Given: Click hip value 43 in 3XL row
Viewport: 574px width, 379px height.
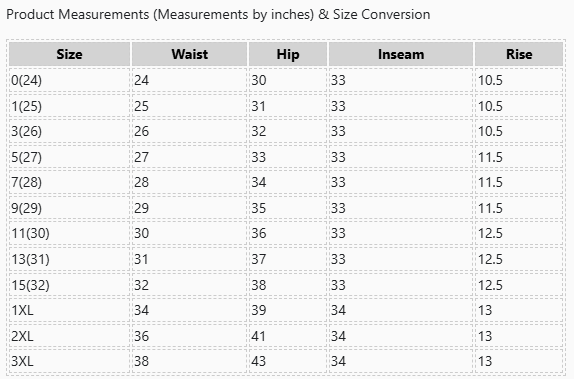Looking at the screenshot, I should [x=258, y=361].
